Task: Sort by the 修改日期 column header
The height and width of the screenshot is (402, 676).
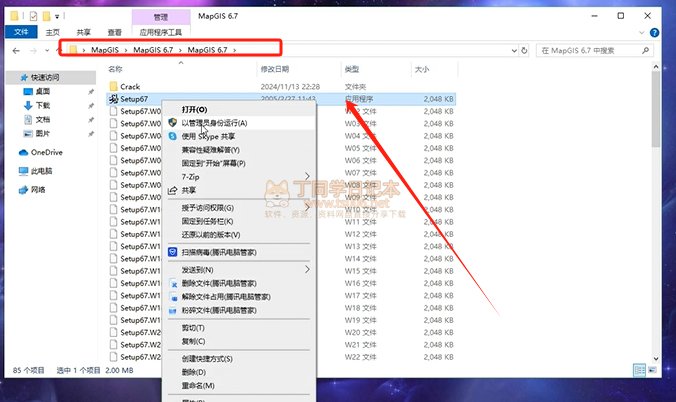Action: pos(275,69)
